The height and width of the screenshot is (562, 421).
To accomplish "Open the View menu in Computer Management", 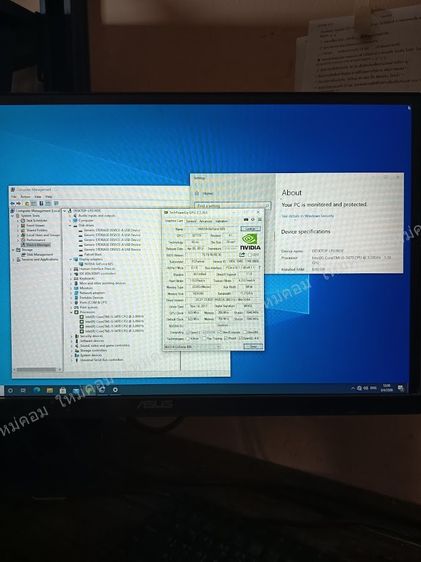I will (38, 197).
